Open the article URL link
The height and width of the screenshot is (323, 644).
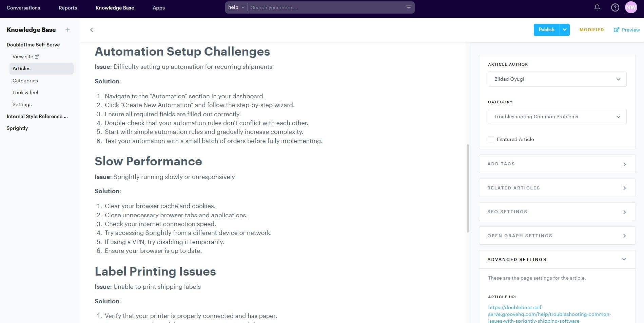pos(549,314)
